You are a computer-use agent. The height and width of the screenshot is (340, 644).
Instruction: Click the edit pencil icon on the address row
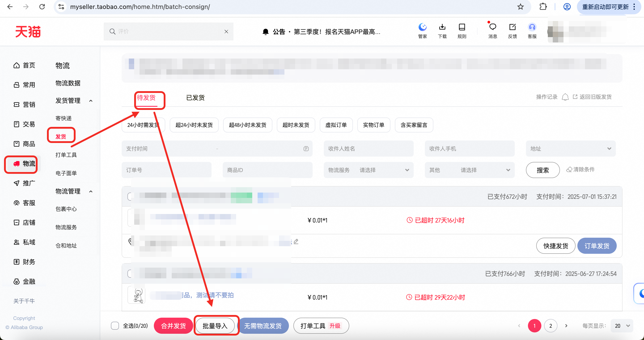pyautogui.click(x=296, y=241)
